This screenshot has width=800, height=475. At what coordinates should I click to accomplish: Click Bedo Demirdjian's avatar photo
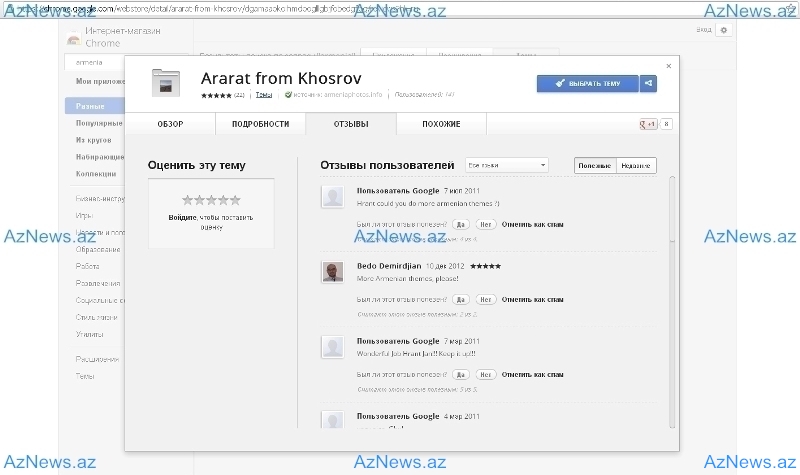333,272
